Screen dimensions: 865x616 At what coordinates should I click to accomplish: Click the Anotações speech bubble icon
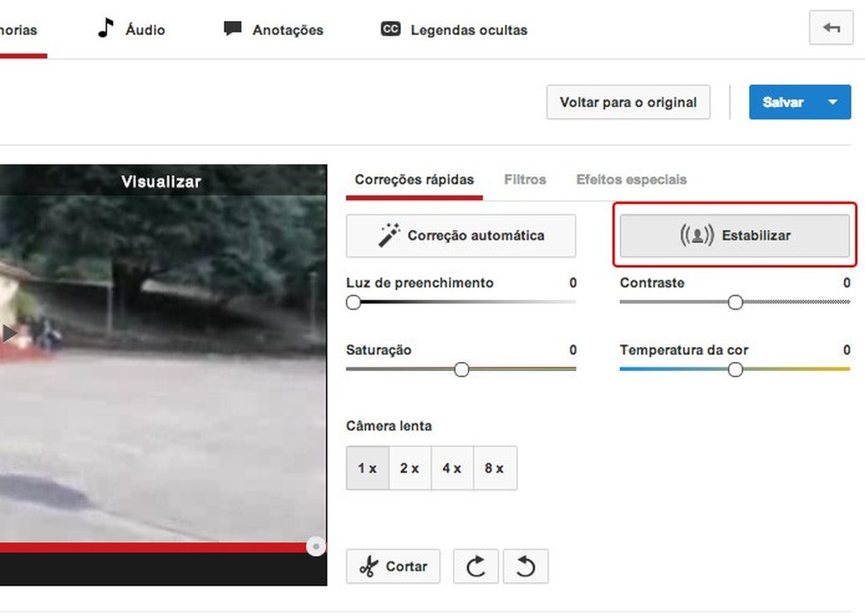(x=232, y=28)
